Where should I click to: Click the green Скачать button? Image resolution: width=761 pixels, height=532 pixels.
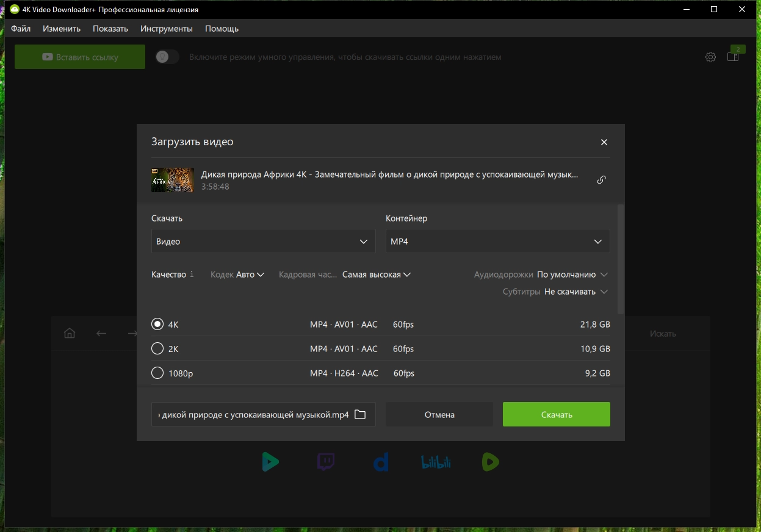tap(557, 414)
